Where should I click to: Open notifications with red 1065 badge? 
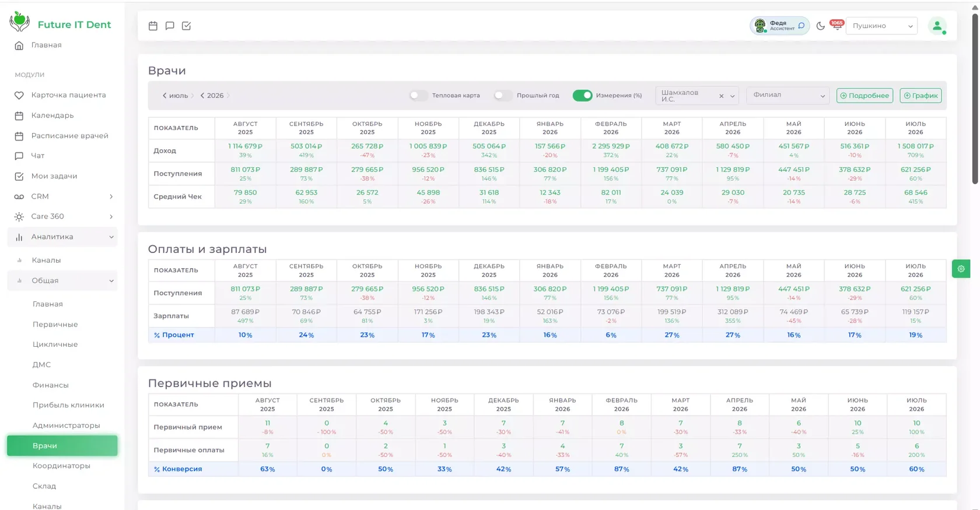coord(837,25)
